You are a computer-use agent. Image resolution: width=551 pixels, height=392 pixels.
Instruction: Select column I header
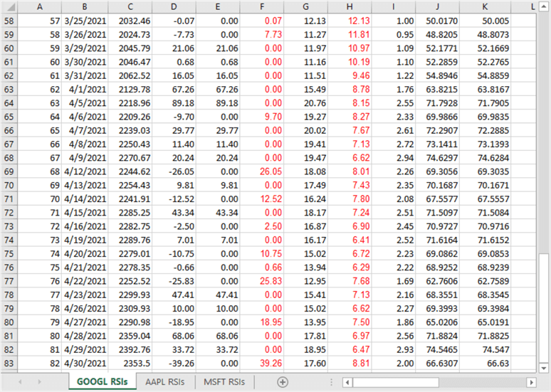click(x=394, y=6)
